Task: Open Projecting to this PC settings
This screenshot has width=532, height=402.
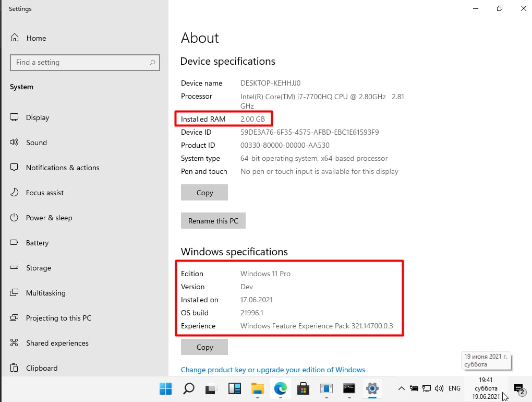Action: tap(51, 318)
